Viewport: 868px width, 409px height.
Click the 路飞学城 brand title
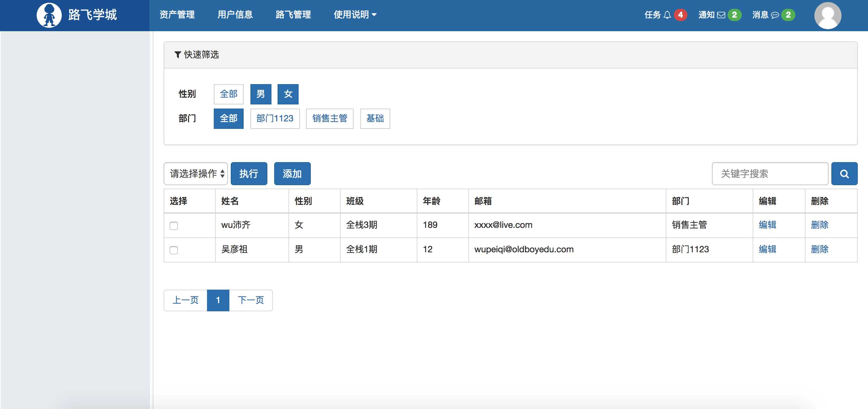pos(92,15)
